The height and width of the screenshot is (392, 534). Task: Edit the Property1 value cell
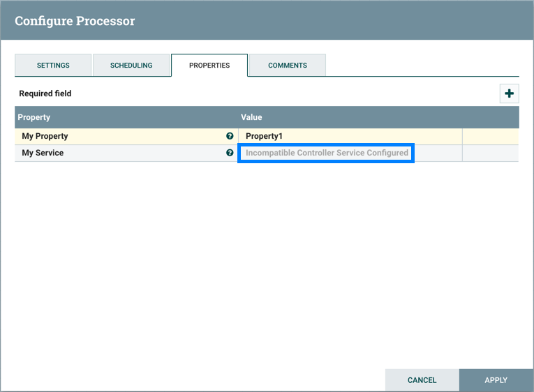click(349, 136)
